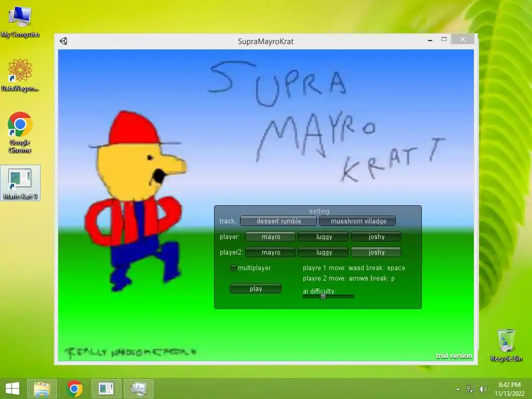Click the ai difficulty slider handle
532x399 pixels.
point(323,297)
